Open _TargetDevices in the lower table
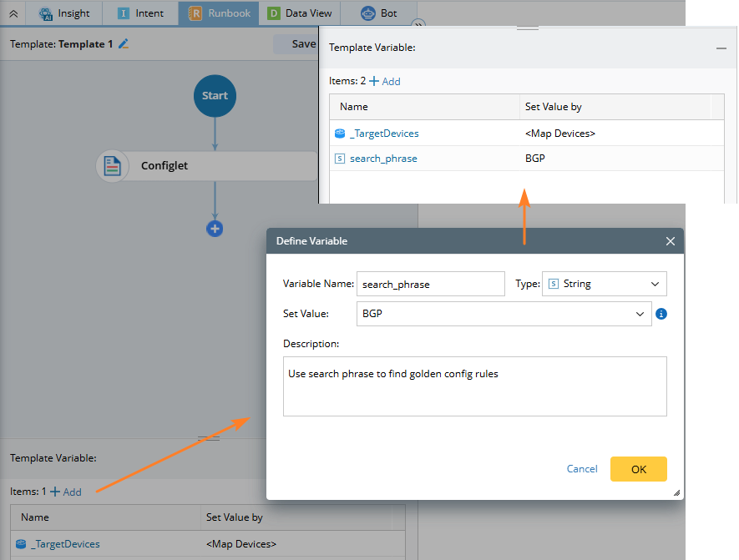The height and width of the screenshot is (560, 739). click(x=65, y=544)
